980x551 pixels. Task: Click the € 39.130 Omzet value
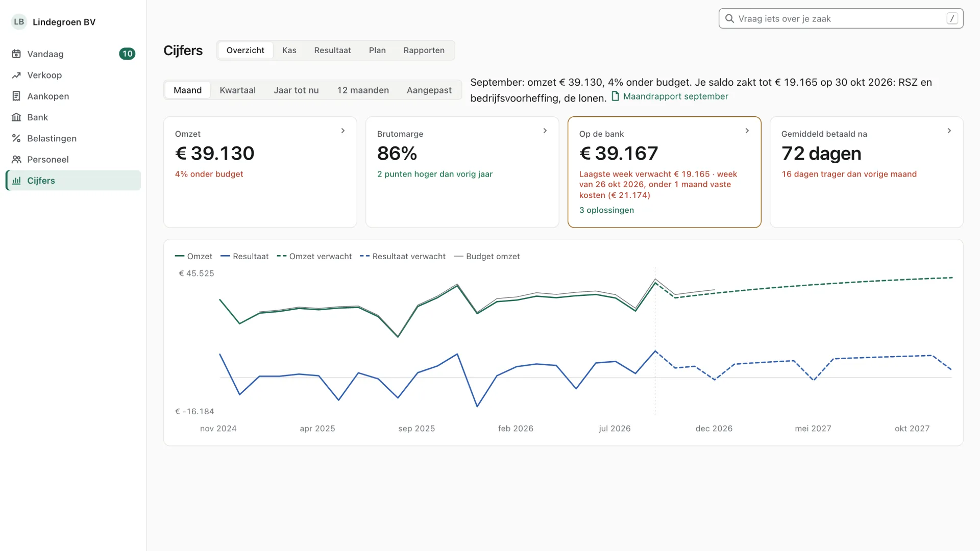[x=214, y=153]
